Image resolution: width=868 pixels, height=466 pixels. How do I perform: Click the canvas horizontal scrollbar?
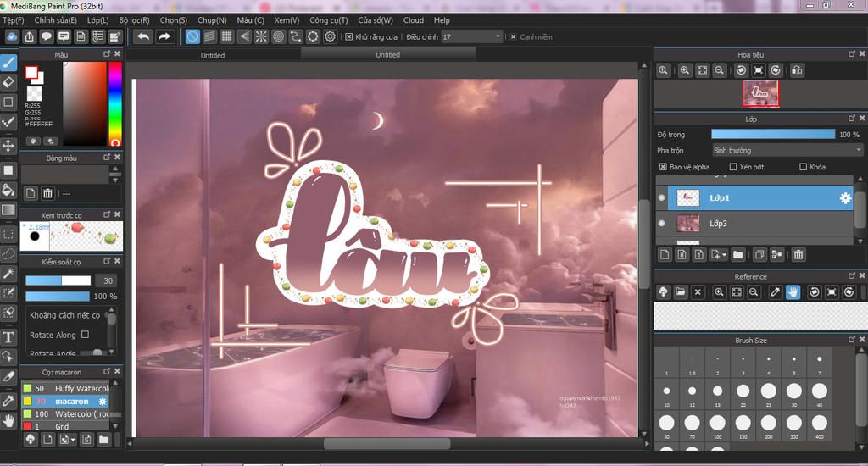(x=387, y=444)
